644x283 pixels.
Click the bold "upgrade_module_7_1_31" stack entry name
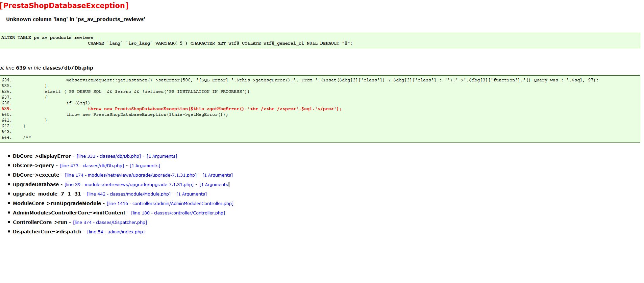point(47,194)
